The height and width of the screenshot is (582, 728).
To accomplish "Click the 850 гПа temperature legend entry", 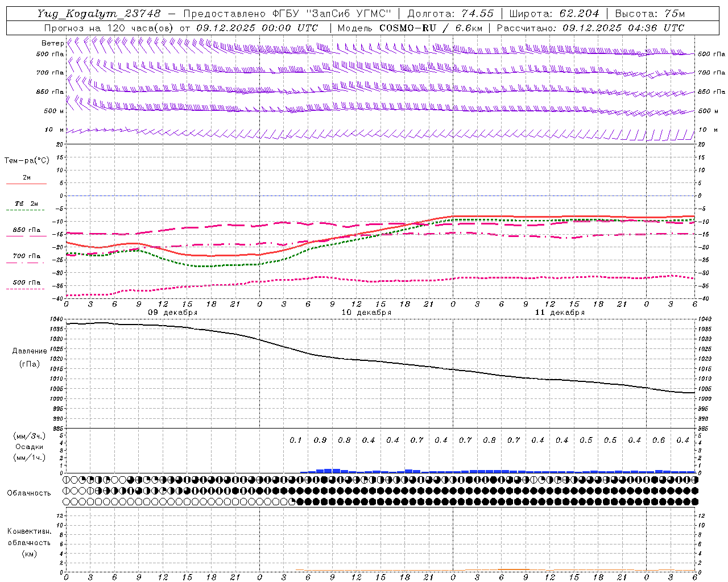I will [27, 230].
